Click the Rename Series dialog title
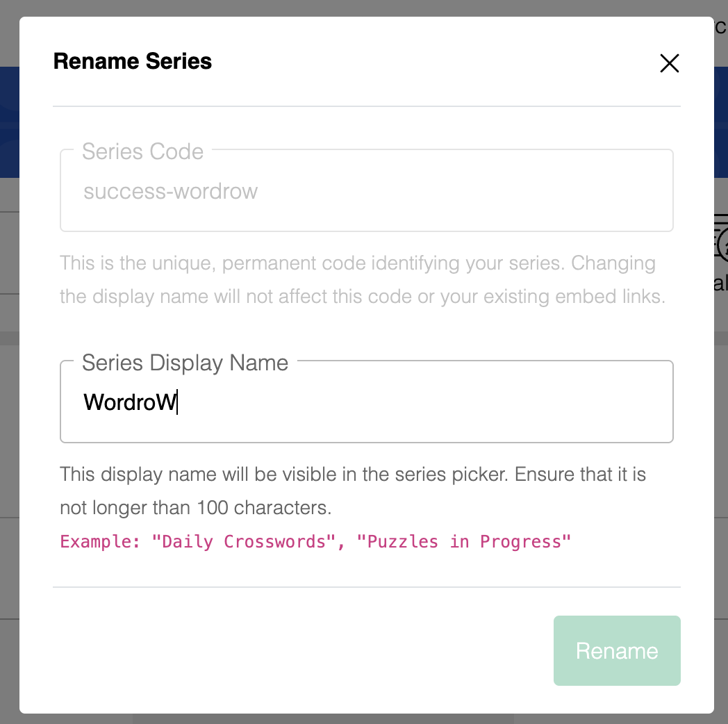The width and height of the screenshot is (728, 724). (132, 61)
